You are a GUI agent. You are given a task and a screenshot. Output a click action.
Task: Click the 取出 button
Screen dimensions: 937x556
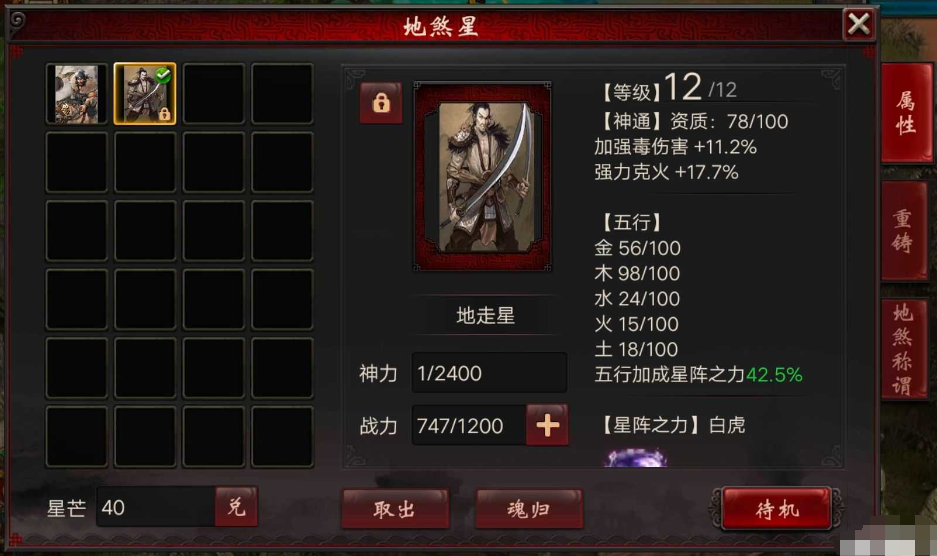395,509
